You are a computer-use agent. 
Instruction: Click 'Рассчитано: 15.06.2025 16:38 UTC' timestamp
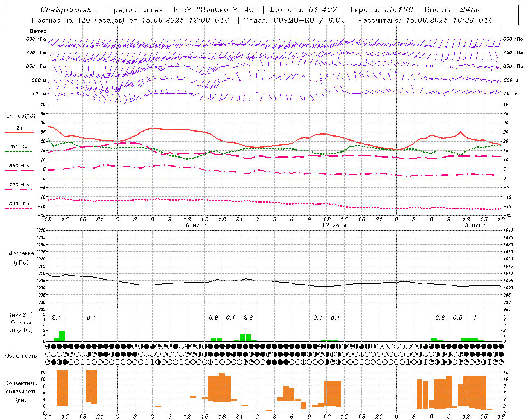[426, 20]
